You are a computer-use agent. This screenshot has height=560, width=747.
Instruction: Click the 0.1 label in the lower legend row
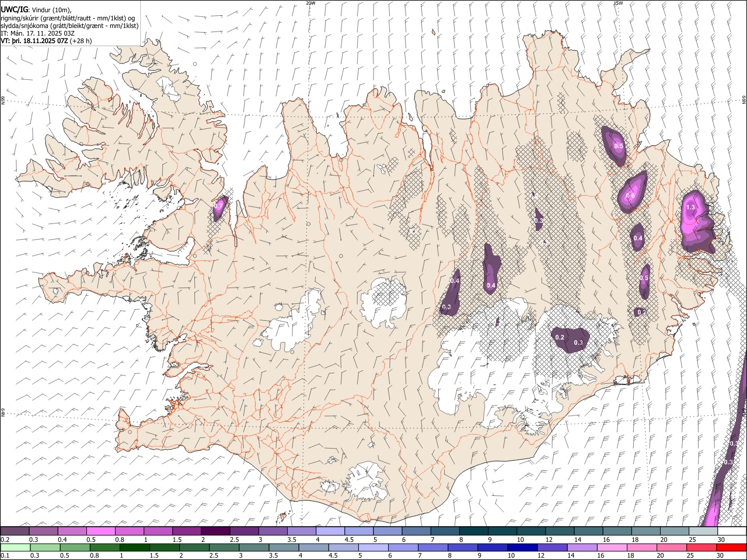(5, 555)
